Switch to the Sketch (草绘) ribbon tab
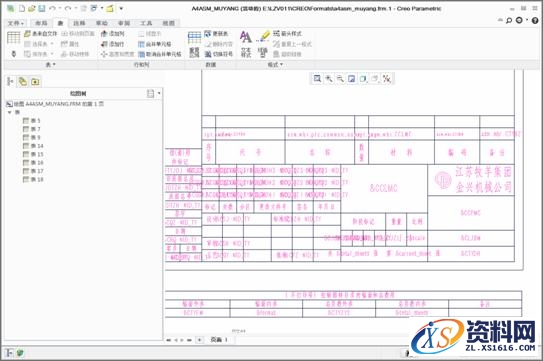This screenshot has height=361, width=543. click(101, 23)
